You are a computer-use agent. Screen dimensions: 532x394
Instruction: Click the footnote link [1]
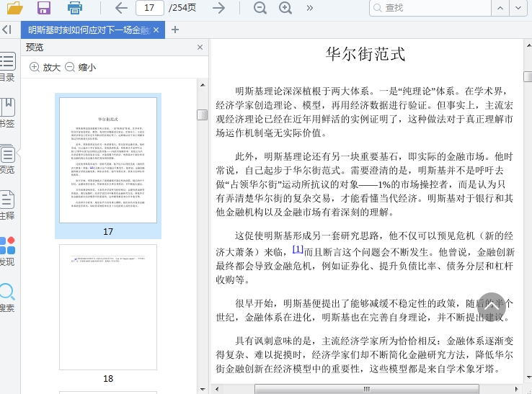click(x=298, y=249)
